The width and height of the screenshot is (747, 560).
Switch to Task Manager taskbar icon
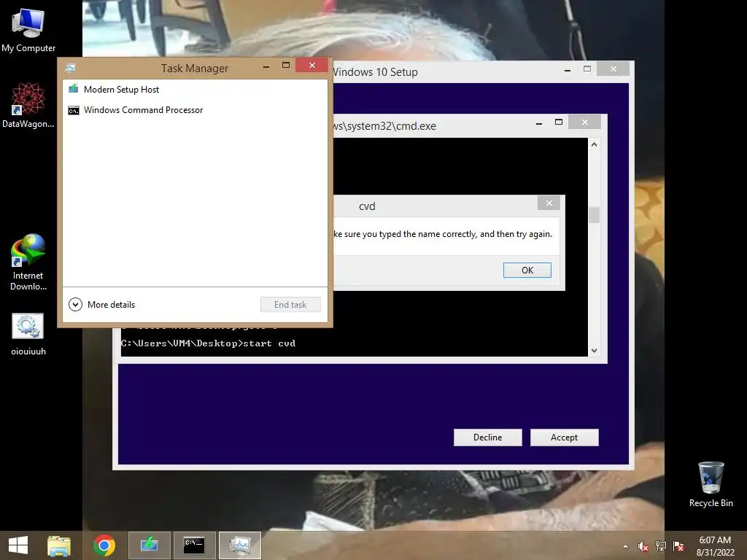point(239,545)
